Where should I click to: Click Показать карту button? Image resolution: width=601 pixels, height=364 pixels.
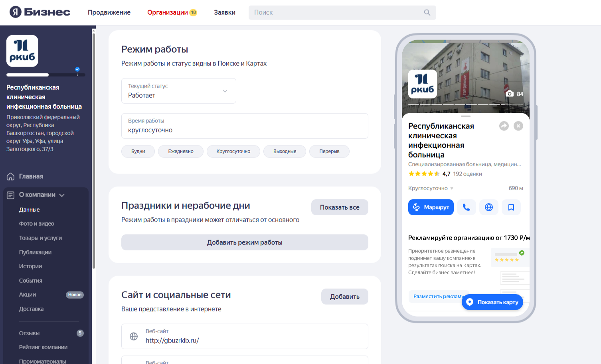pos(492,302)
